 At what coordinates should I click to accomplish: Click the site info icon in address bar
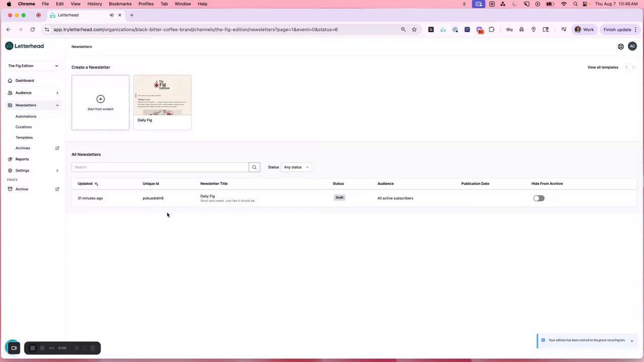click(47, 30)
